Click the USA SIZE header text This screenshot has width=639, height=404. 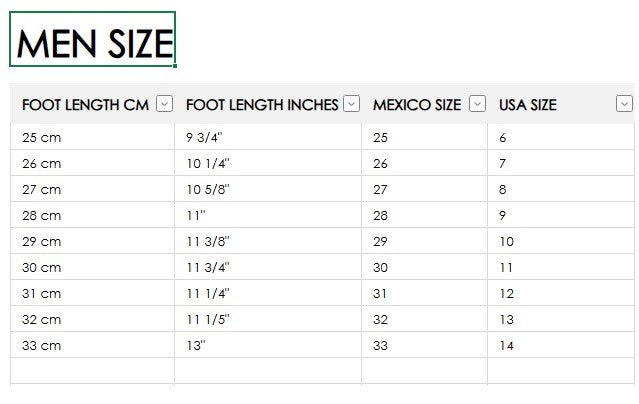[528, 105]
